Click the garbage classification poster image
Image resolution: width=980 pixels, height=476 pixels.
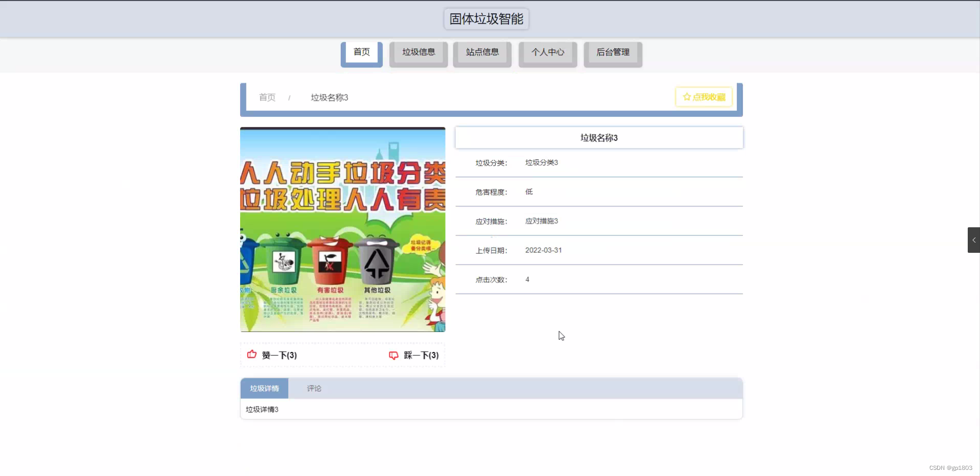click(x=342, y=229)
